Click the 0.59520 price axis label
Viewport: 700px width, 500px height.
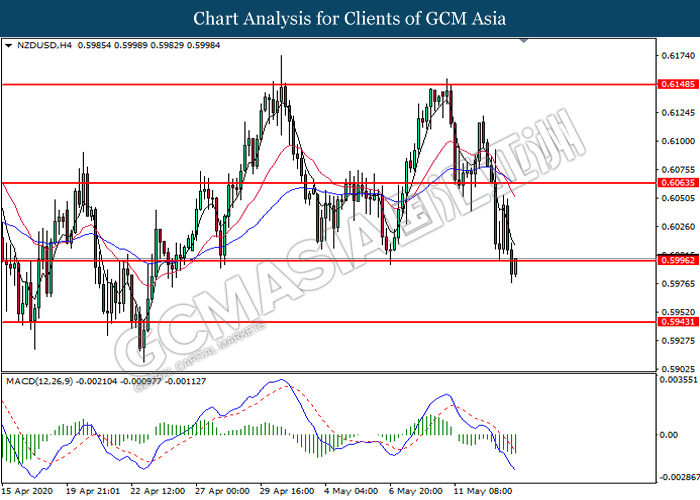pos(678,312)
